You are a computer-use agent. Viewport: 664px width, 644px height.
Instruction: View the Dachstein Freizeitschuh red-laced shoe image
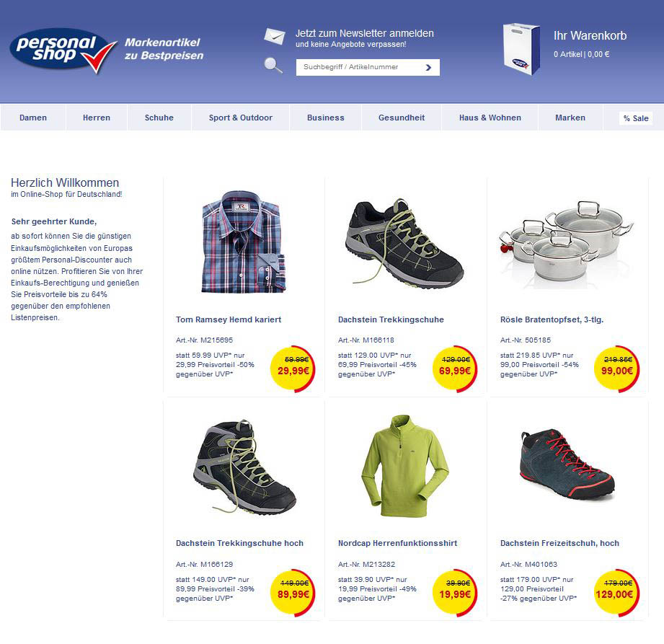[567, 464]
